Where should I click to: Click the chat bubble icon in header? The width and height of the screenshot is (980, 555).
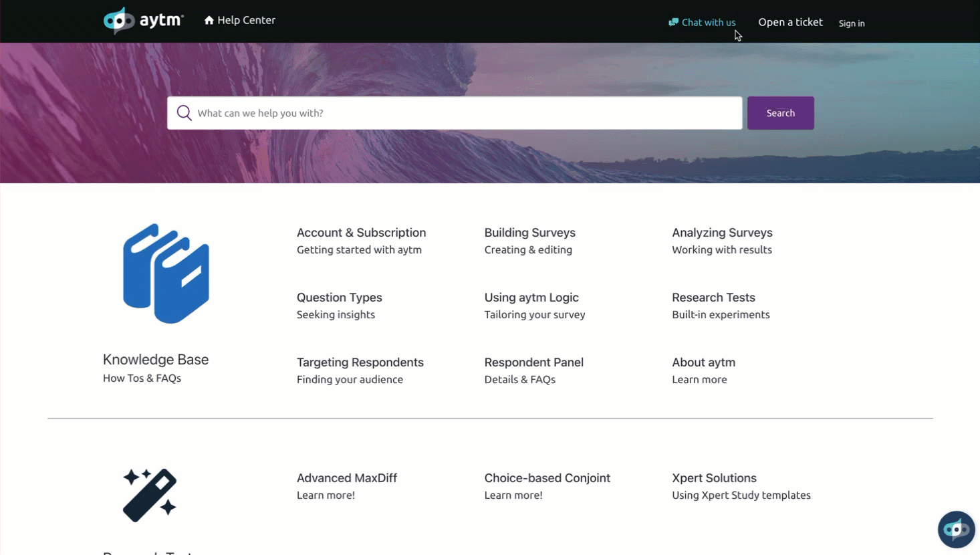click(673, 22)
